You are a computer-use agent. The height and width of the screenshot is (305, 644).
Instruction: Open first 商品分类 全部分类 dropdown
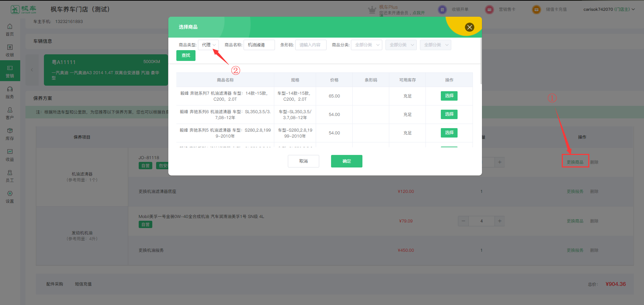point(367,45)
